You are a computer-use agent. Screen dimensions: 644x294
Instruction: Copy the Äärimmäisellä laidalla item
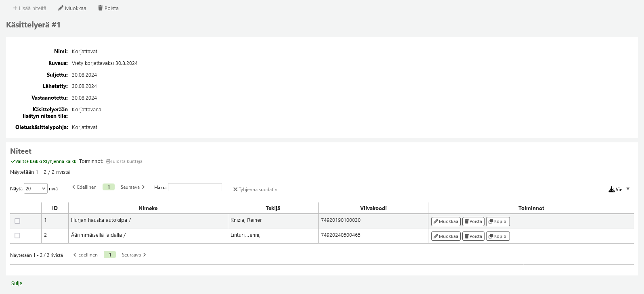498,236
